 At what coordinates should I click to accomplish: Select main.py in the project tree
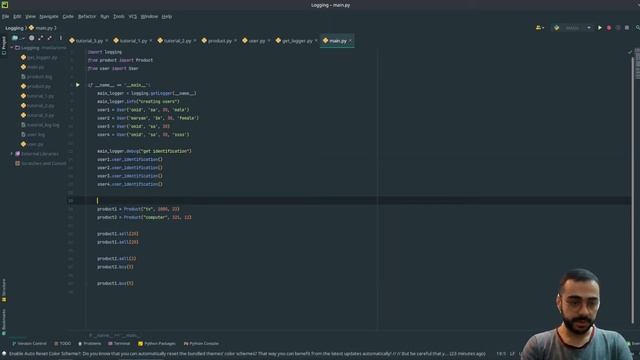coord(32,67)
